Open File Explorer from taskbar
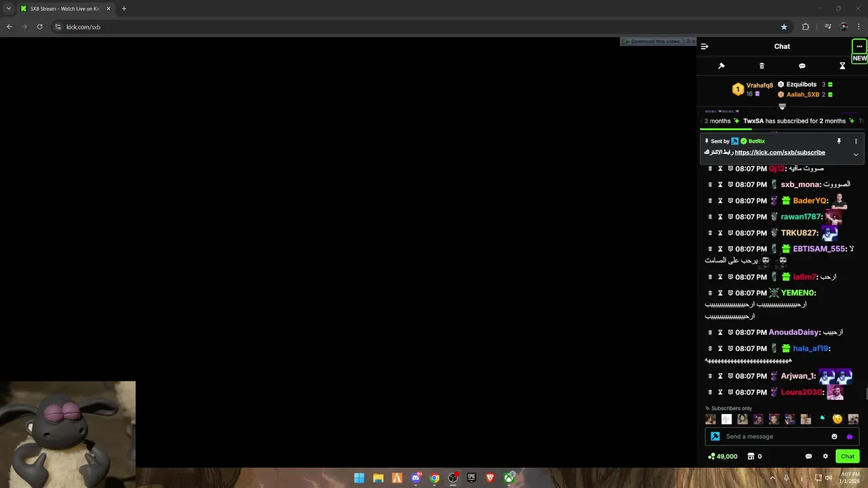This screenshot has width=868, height=488. point(378,478)
